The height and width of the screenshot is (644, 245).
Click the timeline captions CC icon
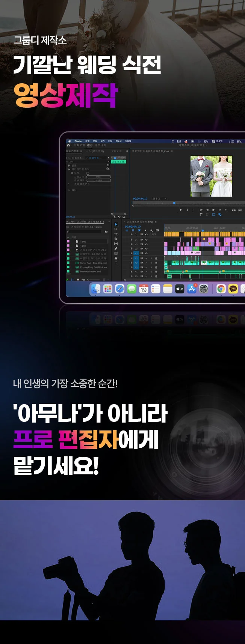pos(157,230)
